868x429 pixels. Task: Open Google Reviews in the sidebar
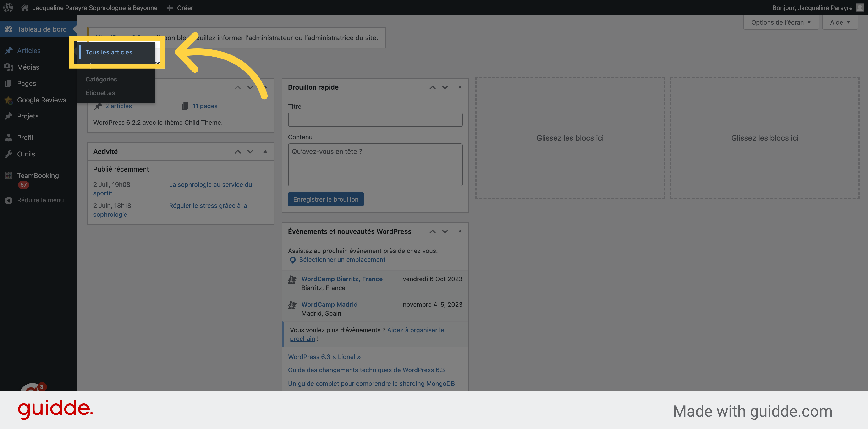point(38,100)
